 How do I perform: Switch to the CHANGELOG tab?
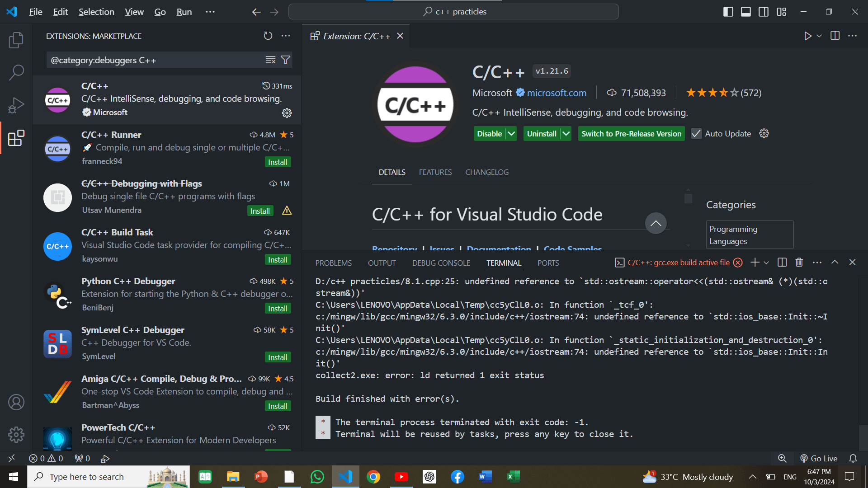pos(487,172)
